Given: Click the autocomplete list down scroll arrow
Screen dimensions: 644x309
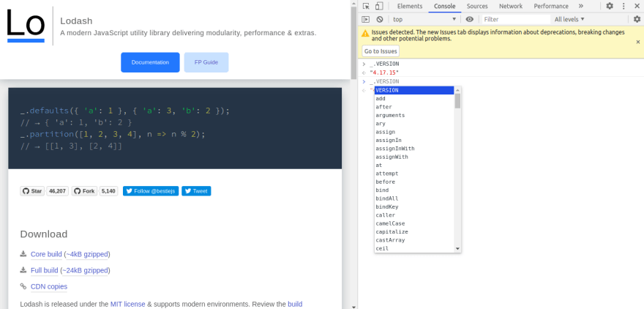Looking at the screenshot, I should [458, 249].
